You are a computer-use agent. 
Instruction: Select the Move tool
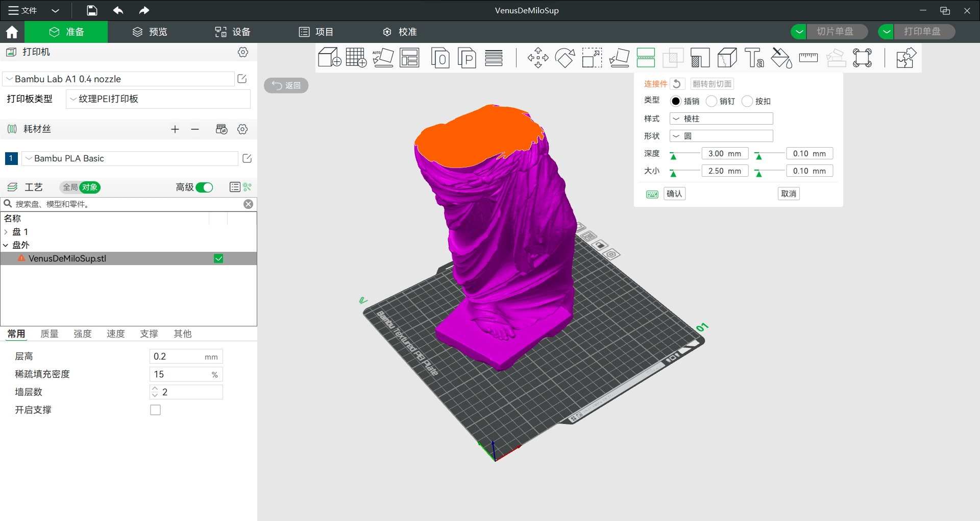(x=538, y=58)
